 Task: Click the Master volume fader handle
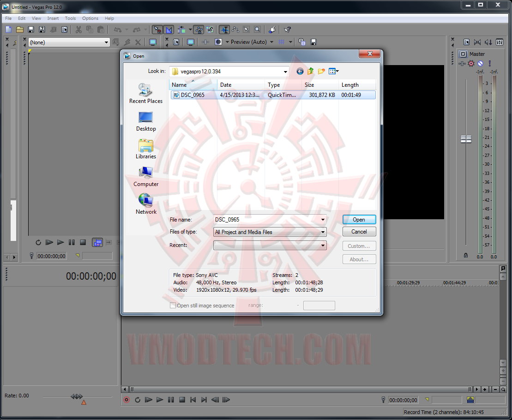pyautogui.click(x=466, y=139)
